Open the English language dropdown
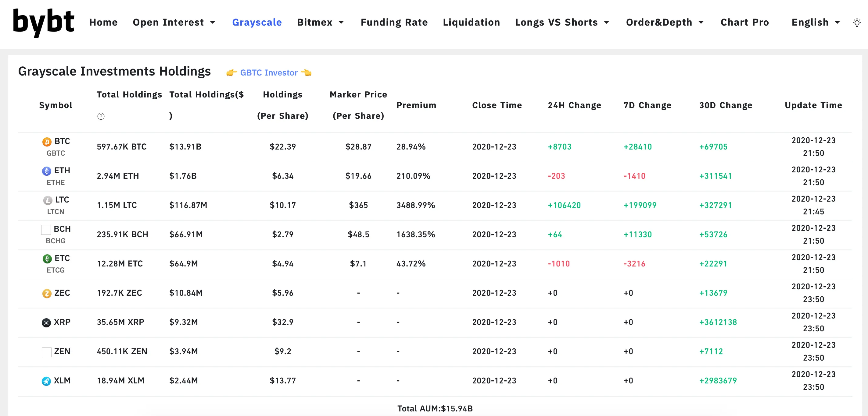Screen dimensions: 868x416 (x=816, y=22)
